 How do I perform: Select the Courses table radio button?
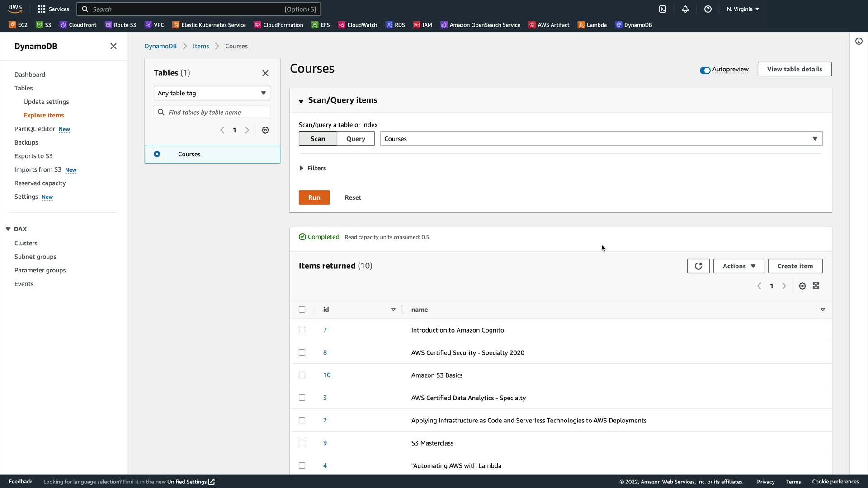[x=157, y=154]
